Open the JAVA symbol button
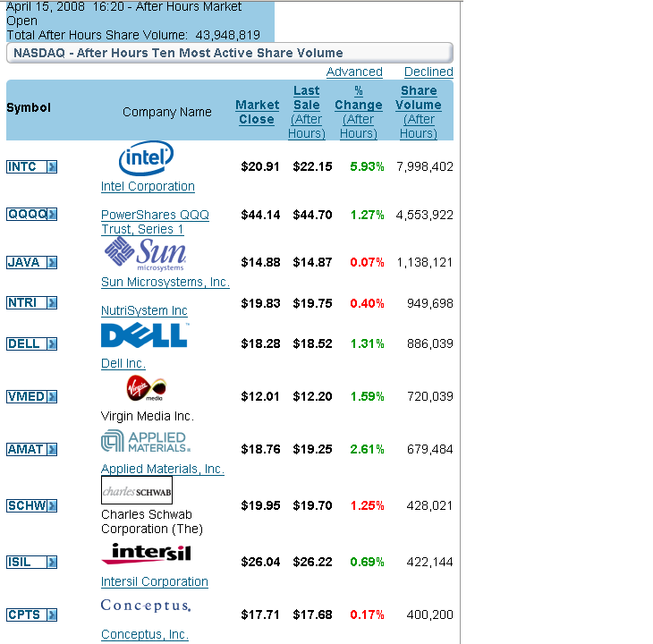 pos(31,263)
